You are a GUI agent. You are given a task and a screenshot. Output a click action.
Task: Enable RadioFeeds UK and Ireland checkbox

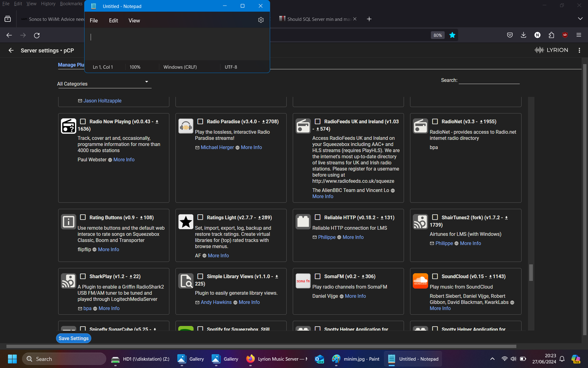pos(318,121)
